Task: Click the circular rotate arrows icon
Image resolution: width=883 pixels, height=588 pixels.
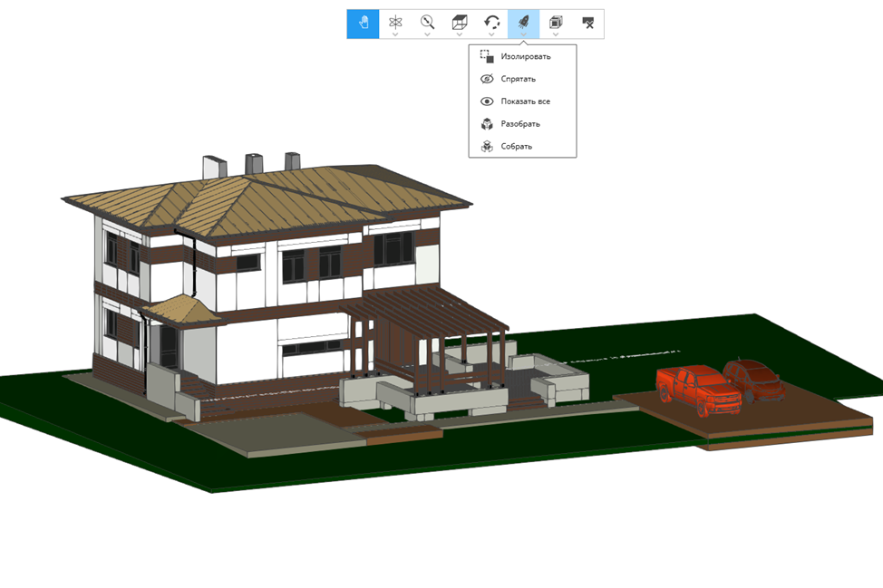Action: pyautogui.click(x=491, y=22)
